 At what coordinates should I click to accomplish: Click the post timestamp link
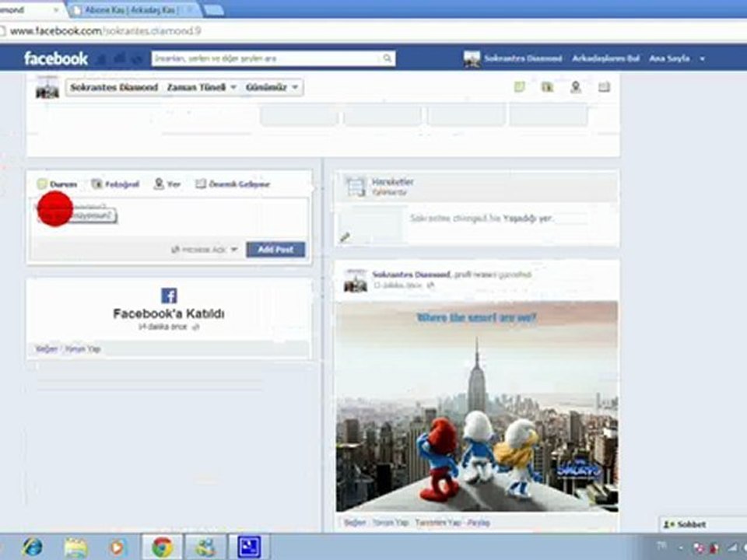(398, 285)
